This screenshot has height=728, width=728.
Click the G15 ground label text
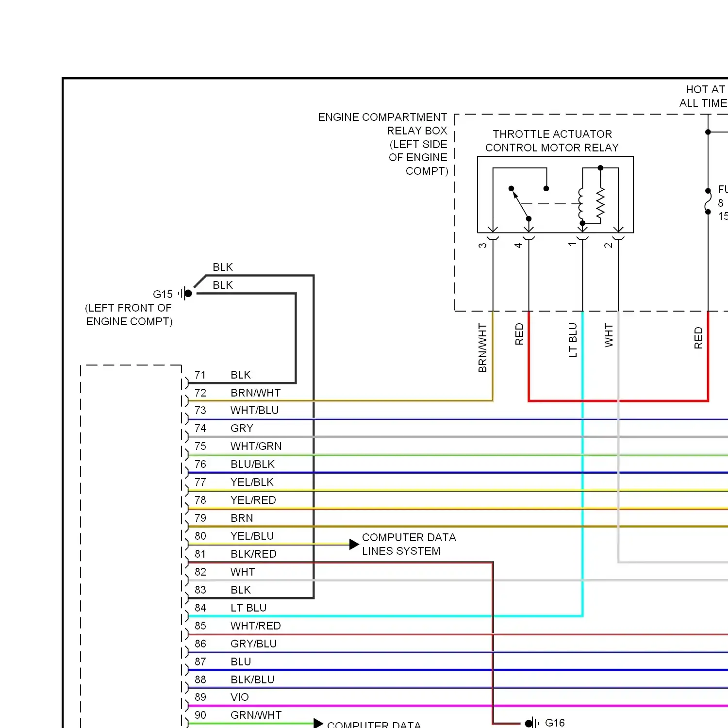(x=163, y=294)
